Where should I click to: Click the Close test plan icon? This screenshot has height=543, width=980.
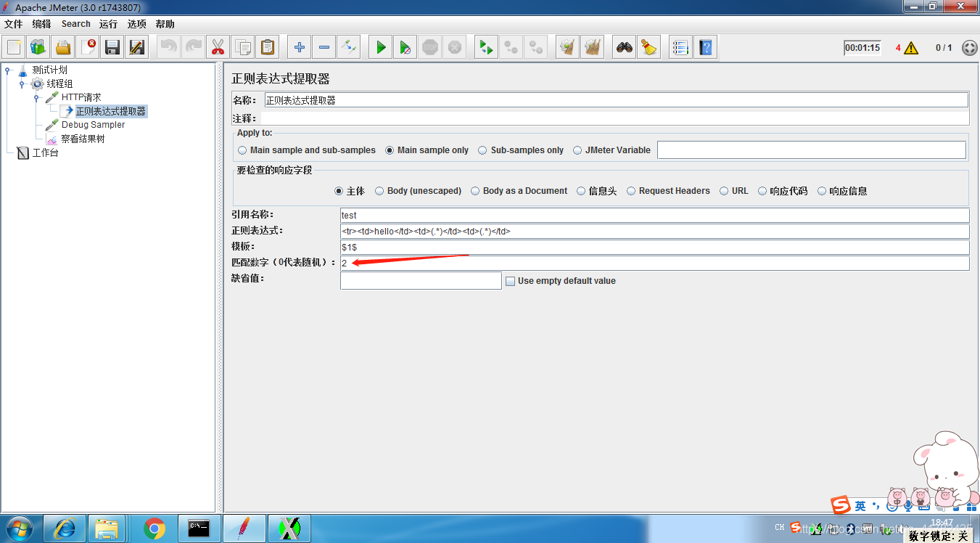tap(88, 48)
